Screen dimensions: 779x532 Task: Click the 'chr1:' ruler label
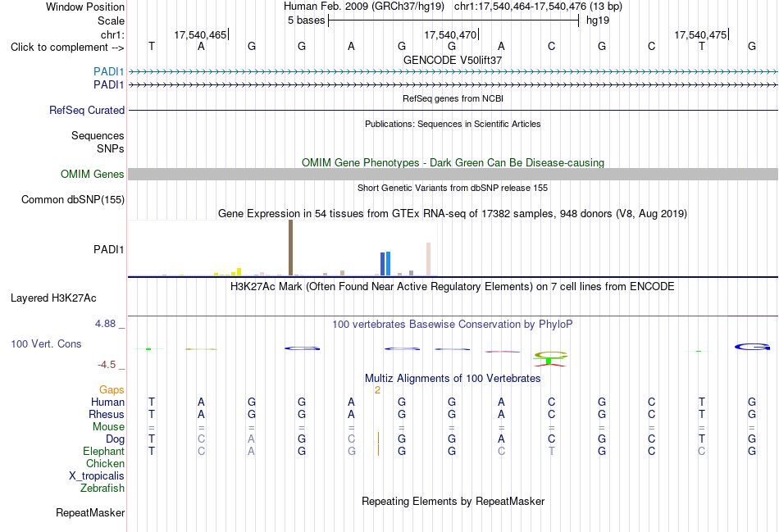(112, 34)
